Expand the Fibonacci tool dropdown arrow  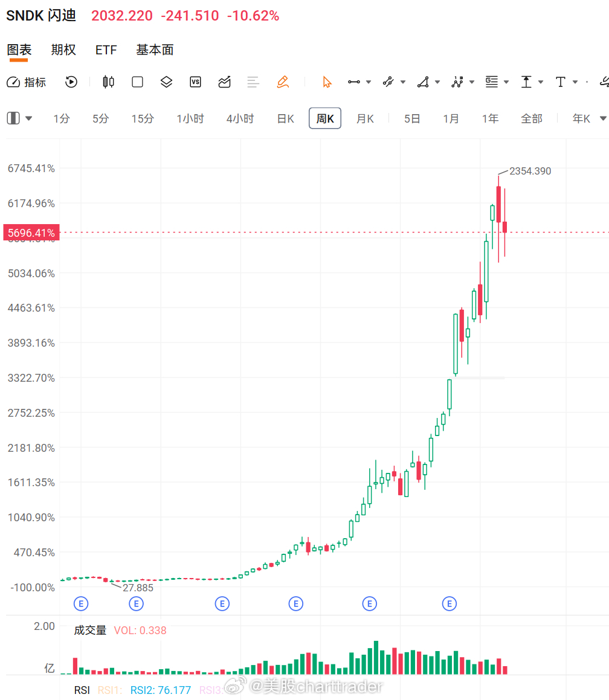[506, 82]
